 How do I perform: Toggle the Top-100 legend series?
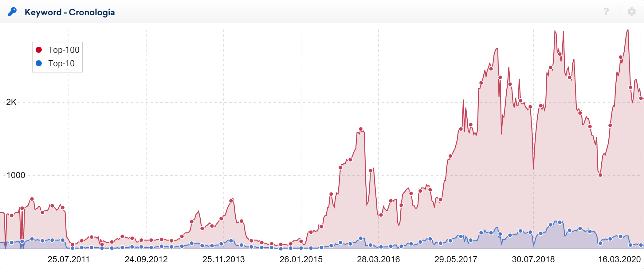point(58,50)
